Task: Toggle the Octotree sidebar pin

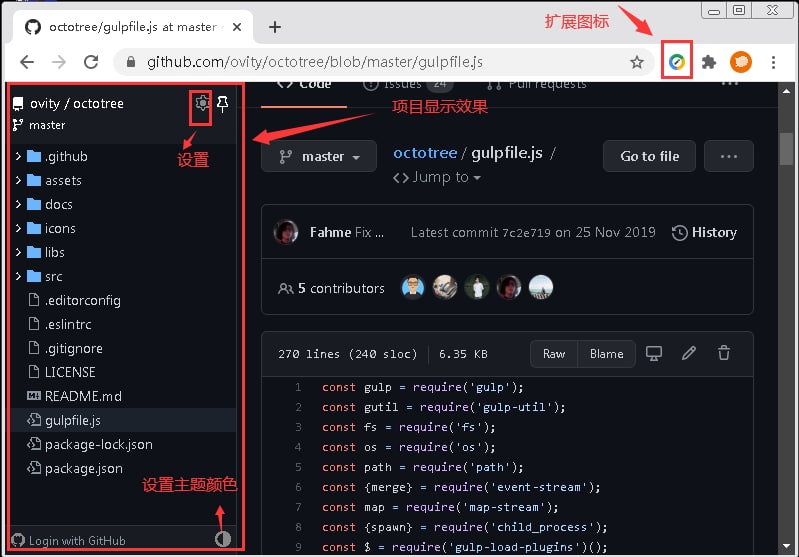Action: [x=223, y=104]
